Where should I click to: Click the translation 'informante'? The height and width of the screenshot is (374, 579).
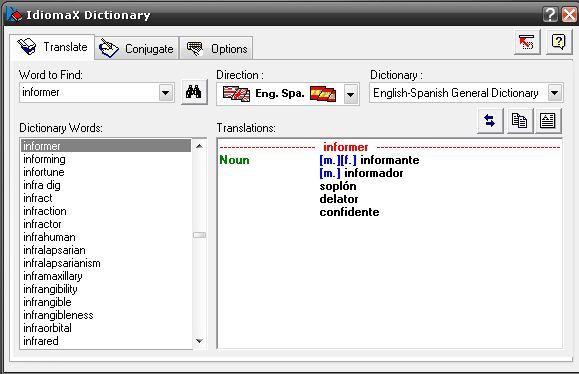(x=390, y=160)
